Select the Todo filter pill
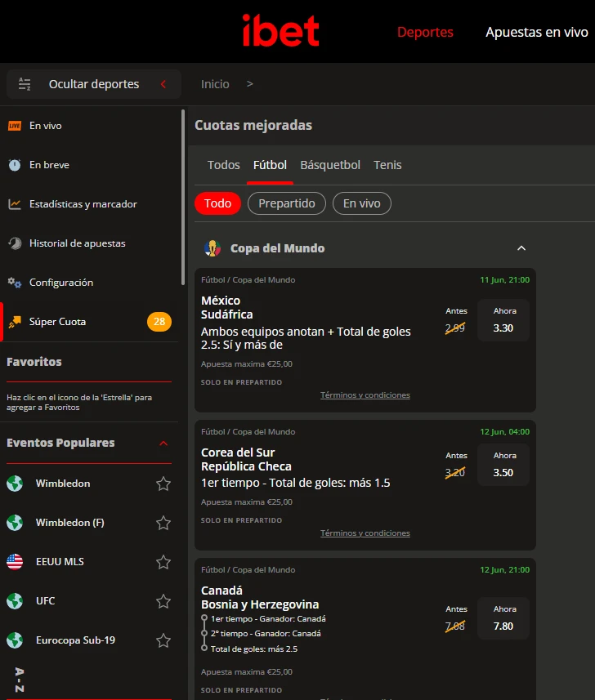The height and width of the screenshot is (700, 595). 217,203
